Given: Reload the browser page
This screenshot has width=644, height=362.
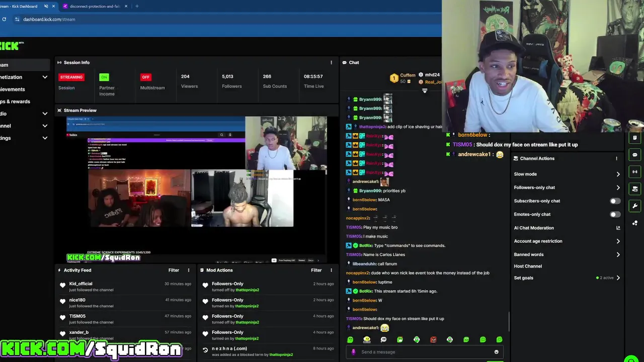Looking at the screenshot, I should [x=4, y=19].
